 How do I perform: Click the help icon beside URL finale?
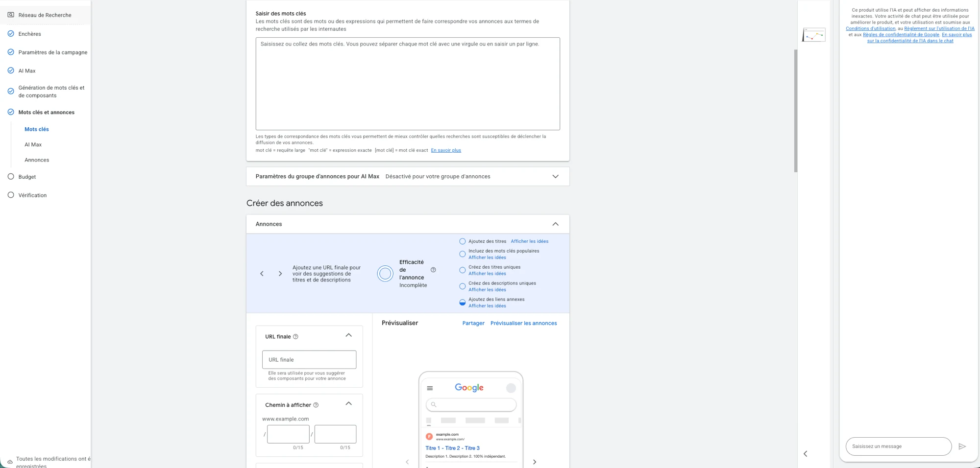(x=295, y=337)
